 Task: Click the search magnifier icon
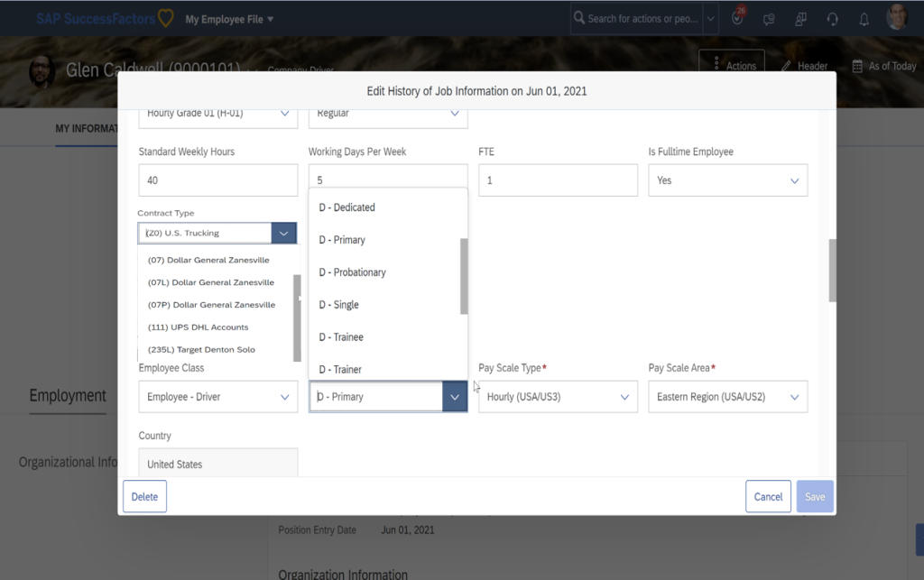[x=579, y=18]
